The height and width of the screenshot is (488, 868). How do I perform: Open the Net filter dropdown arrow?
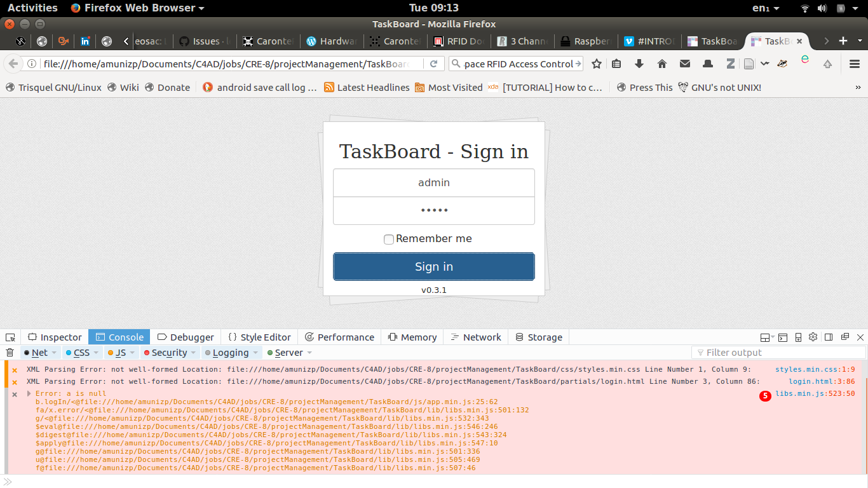point(53,352)
